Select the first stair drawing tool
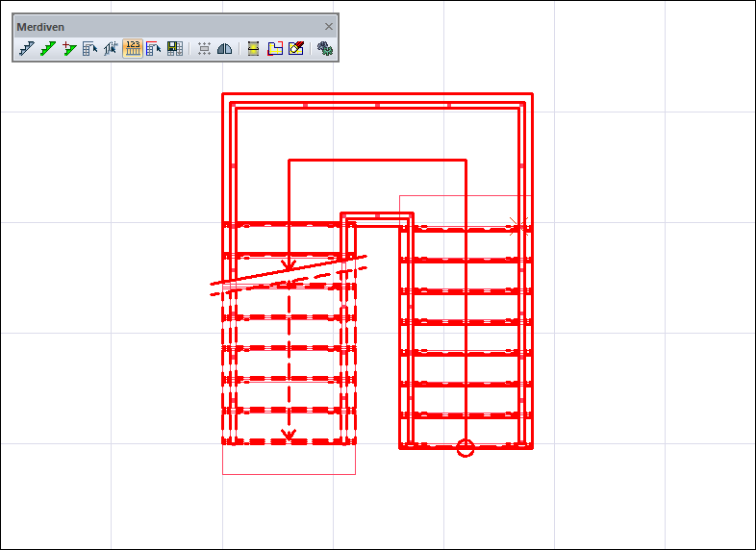The width and height of the screenshot is (756, 550). 27,49
